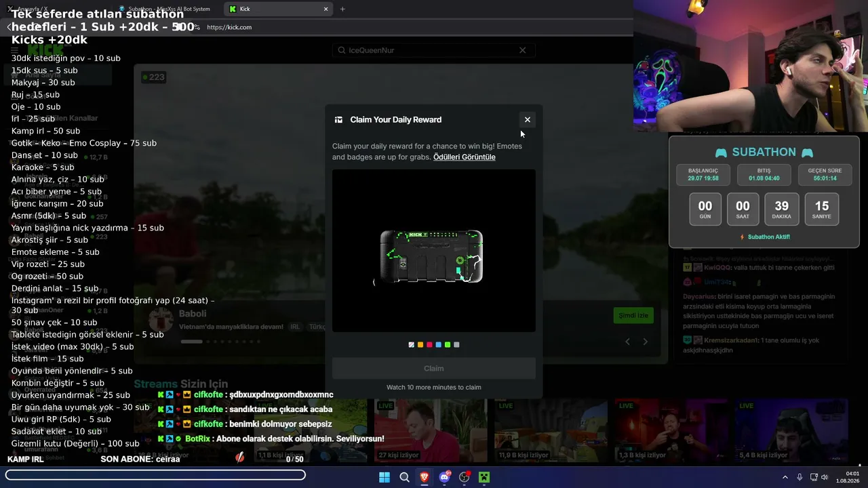Select the orange color swatch

420,345
